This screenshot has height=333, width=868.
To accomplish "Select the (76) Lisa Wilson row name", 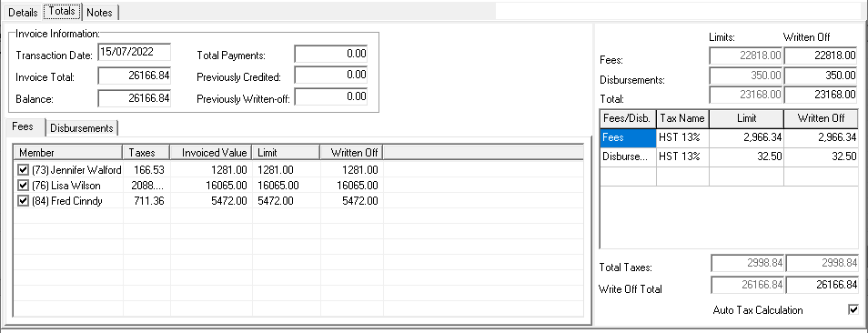I will [66, 186].
